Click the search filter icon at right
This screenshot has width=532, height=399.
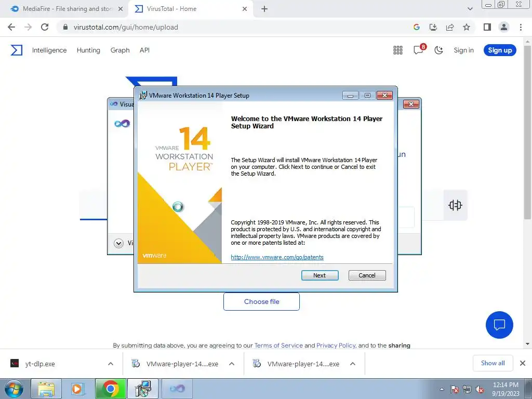(455, 205)
